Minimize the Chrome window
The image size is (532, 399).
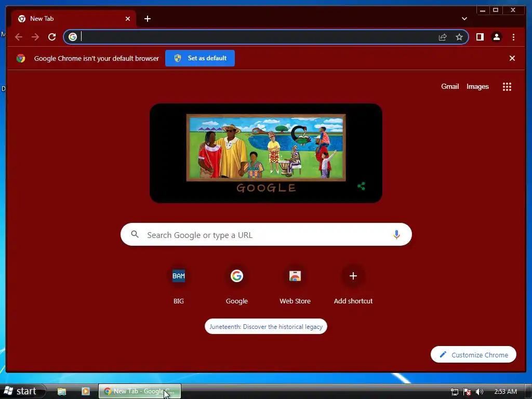pos(483,10)
